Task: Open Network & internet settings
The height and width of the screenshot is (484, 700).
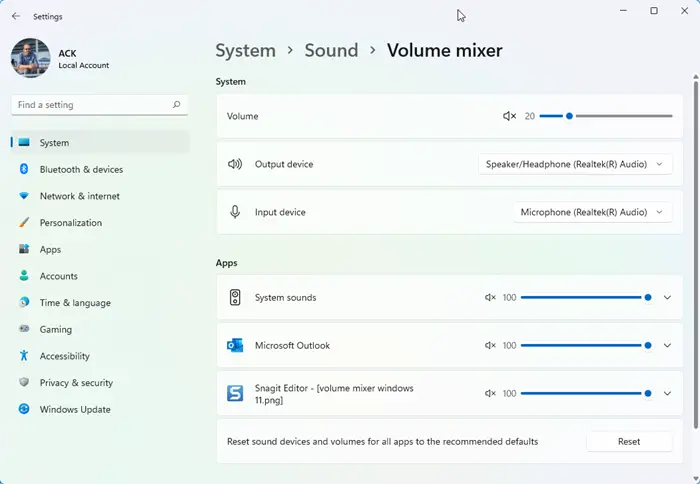Action: pyautogui.click(x=79, y=196)
